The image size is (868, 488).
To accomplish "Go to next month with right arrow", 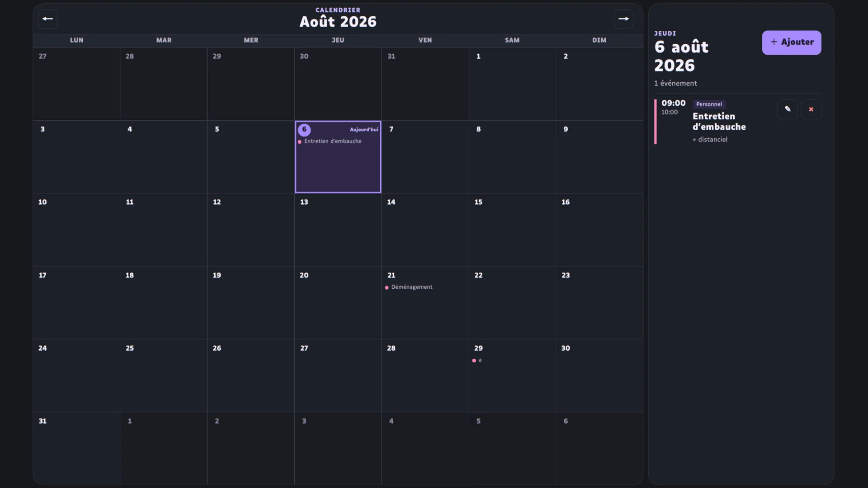I will click(x=623, y=19).
